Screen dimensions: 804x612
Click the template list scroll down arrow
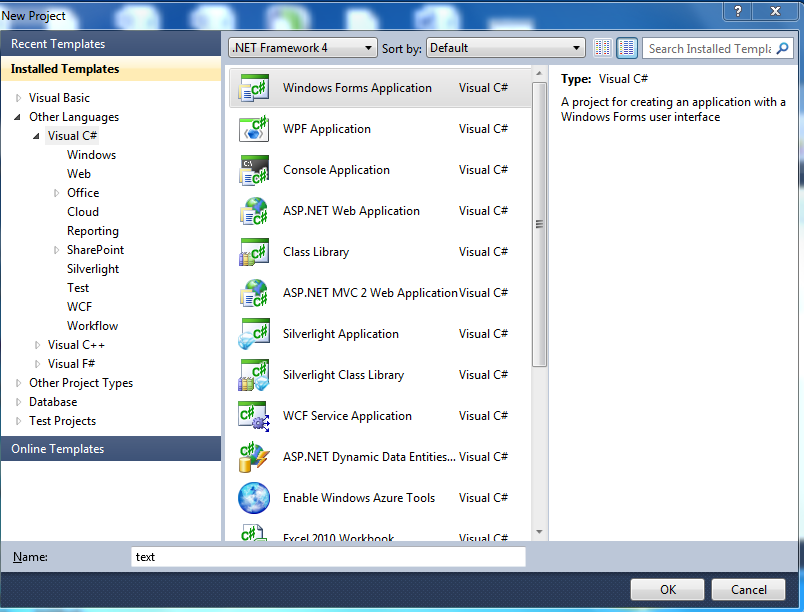pos(539,532)
